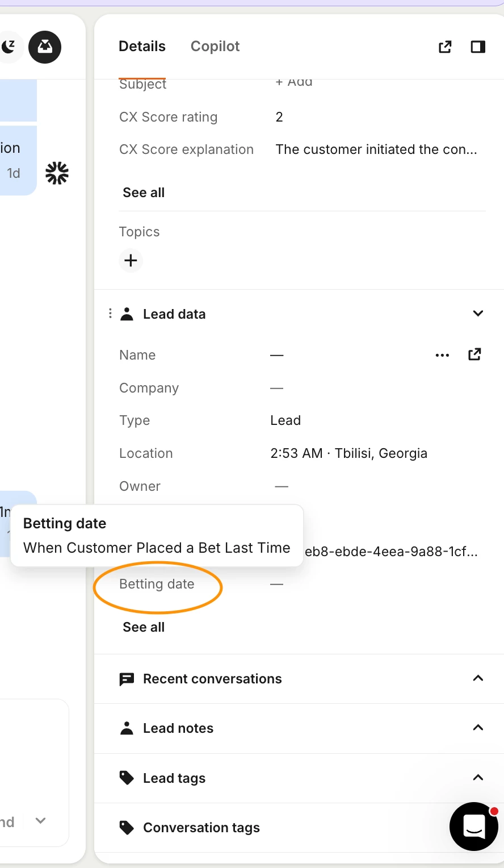Switch to the Copilot tab
The width and height of the screenshot is (504, 868).
point(215,47)
